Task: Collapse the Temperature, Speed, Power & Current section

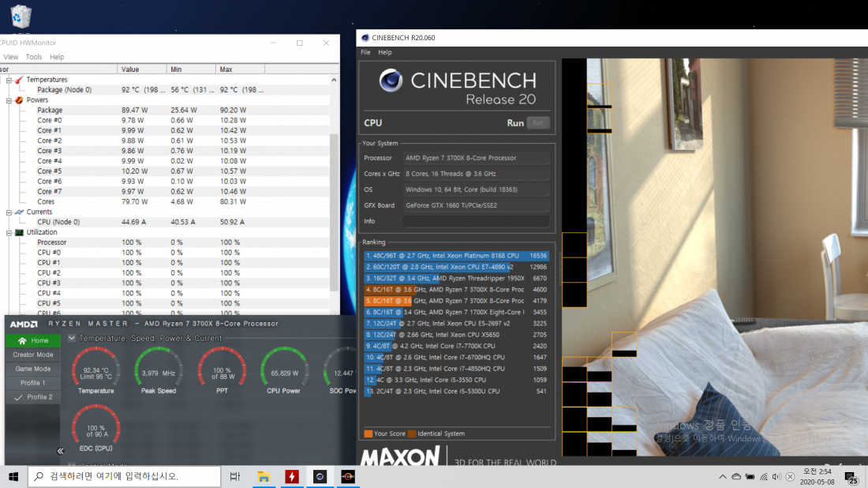Action: [x=72, y=338]
